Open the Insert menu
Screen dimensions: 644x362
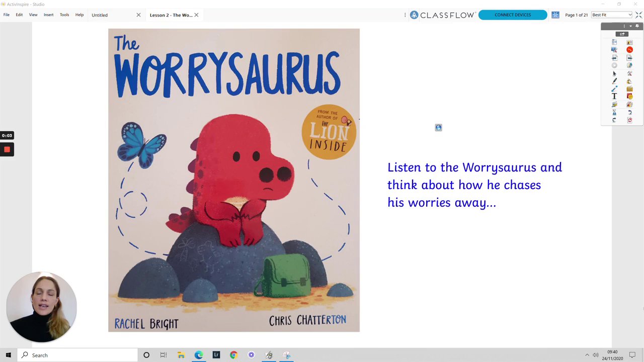point(48,15)
